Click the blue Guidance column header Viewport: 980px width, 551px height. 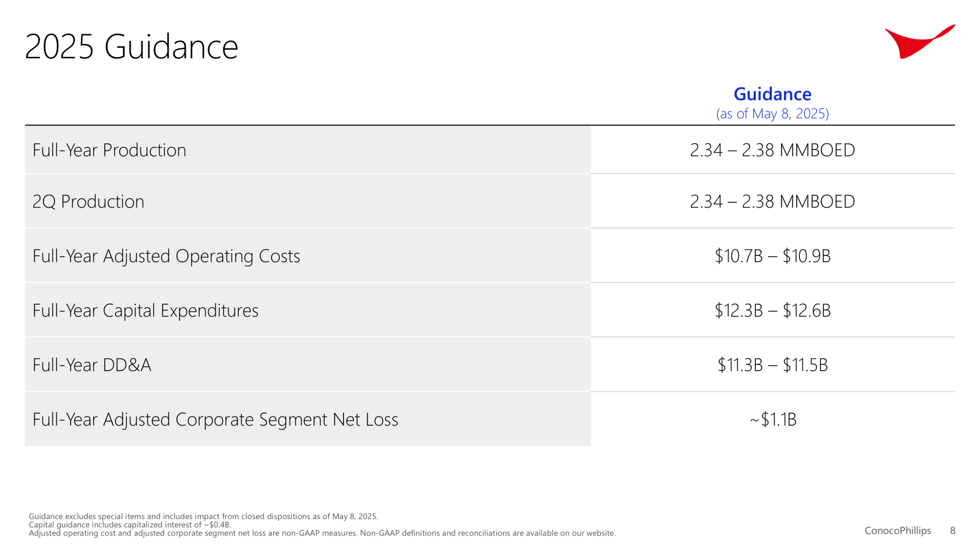772,94
